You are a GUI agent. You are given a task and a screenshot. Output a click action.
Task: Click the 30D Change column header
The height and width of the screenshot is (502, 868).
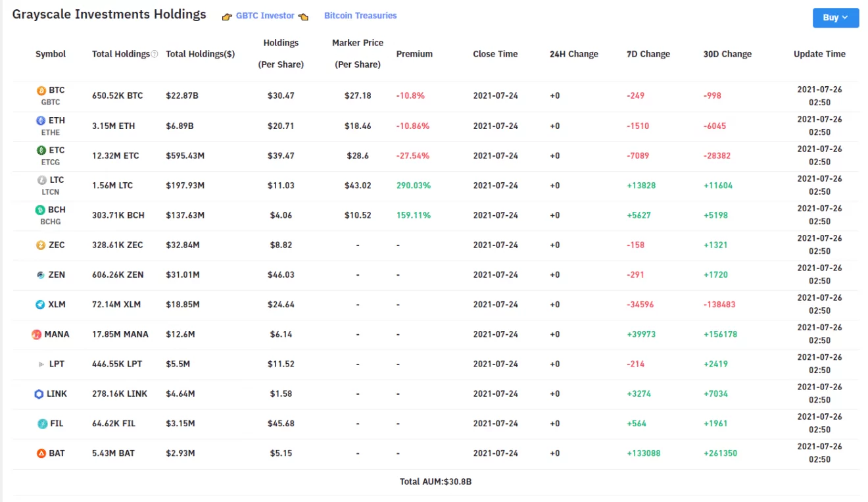727,54
